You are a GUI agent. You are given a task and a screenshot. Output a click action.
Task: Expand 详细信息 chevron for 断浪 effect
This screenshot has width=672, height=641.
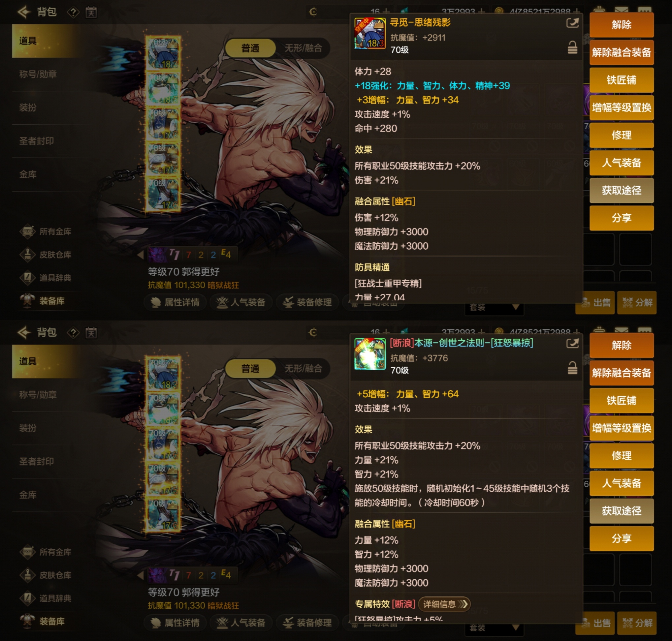click(x=444, y=604)
